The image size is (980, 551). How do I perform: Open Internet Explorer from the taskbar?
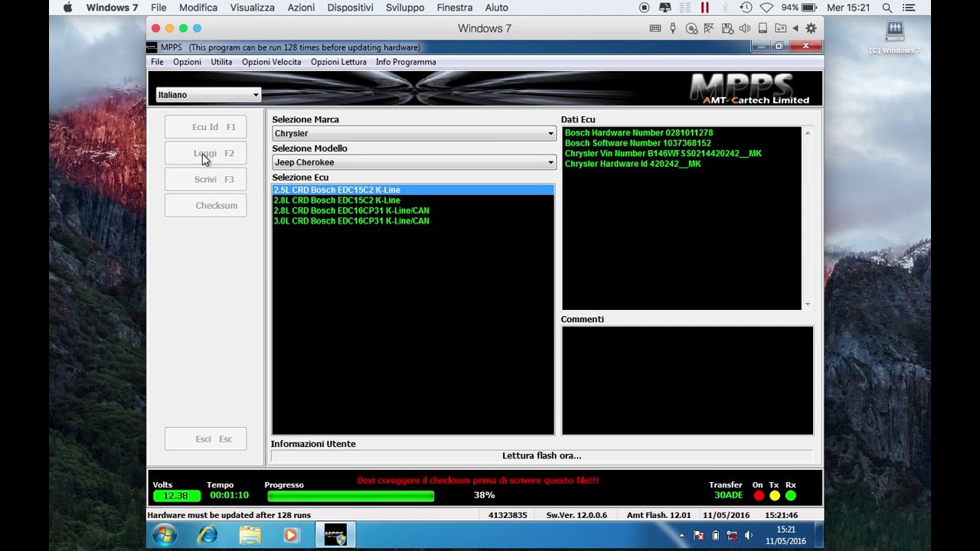tap(207, 535)
